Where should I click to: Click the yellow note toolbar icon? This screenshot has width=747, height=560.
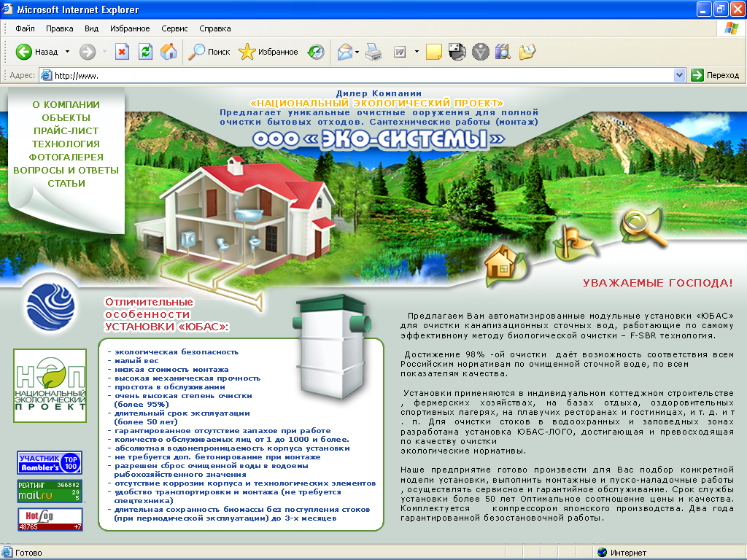point(433,52)
